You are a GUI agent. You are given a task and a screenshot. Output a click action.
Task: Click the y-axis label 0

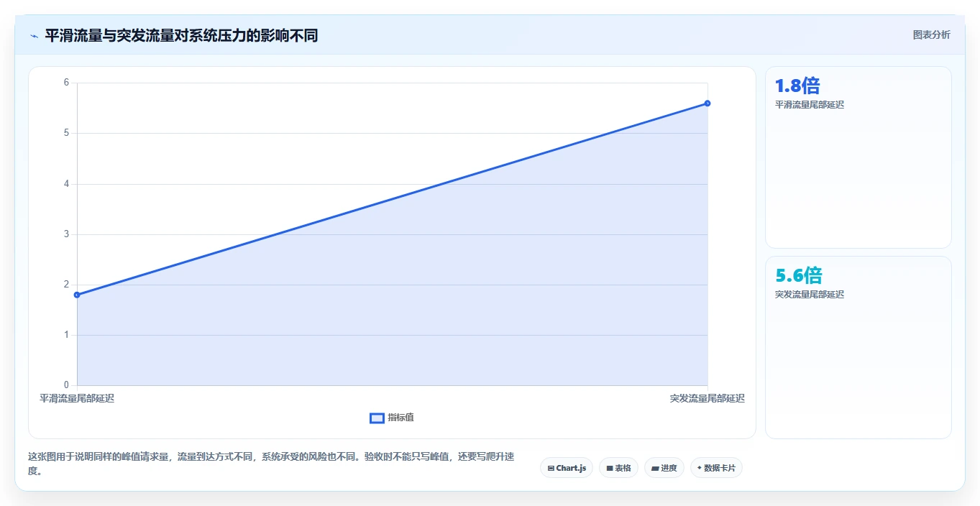(66, 385)
